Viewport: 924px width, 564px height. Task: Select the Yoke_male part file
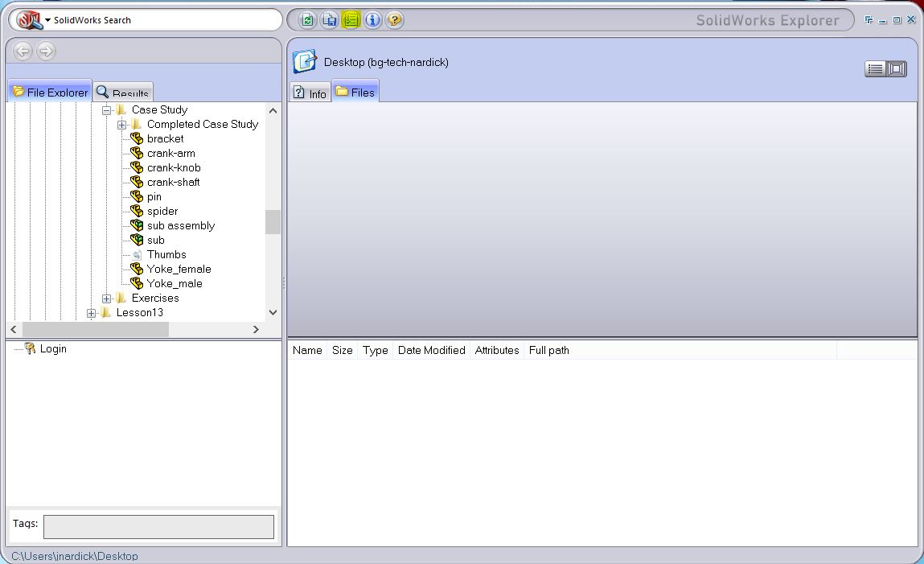point(175,283)
